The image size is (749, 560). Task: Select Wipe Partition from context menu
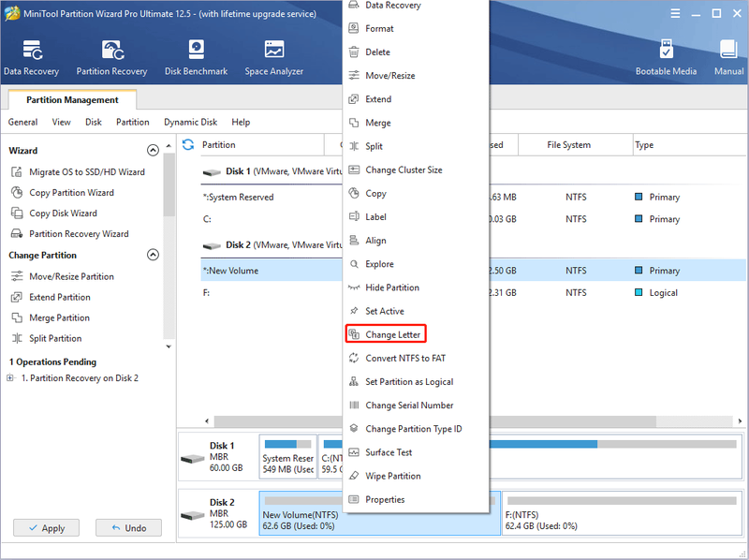tap(416, 476)
